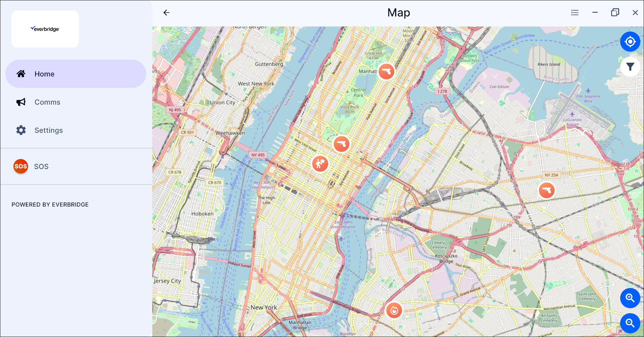Click the Comms megaphone icon
This screenshot has height=337, width=644.
click(x=21, y=102)
